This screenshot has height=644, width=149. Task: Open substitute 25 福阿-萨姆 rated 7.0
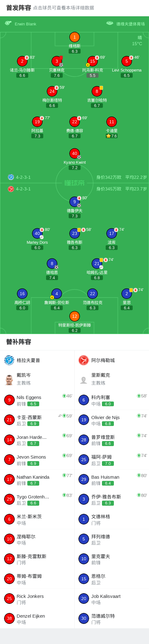tap(112, 460)
